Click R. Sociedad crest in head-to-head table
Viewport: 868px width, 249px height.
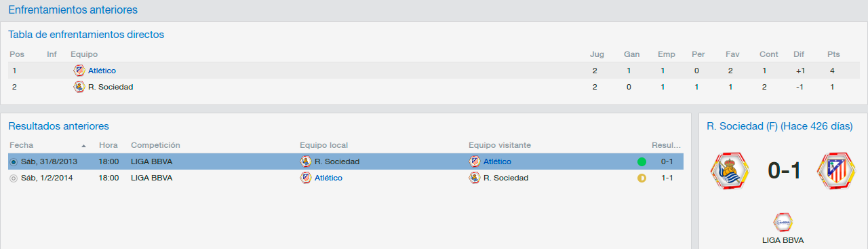79,87
